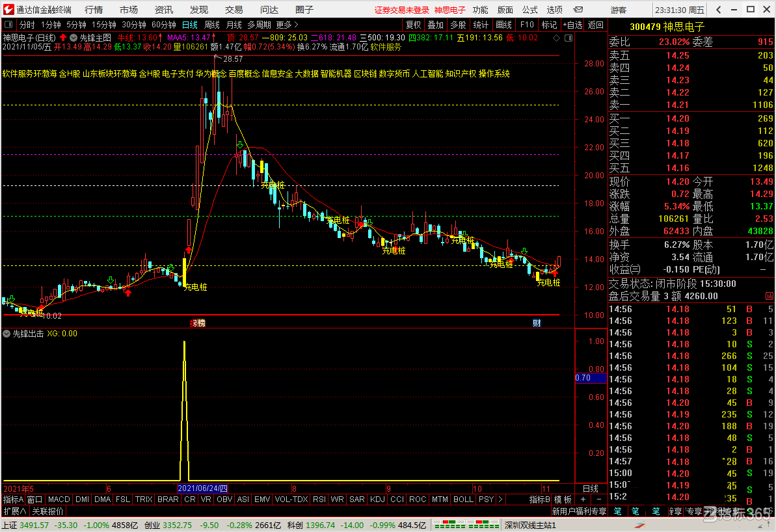Click the third 笔 tab icon at bottom right

(x=656, y=511)
